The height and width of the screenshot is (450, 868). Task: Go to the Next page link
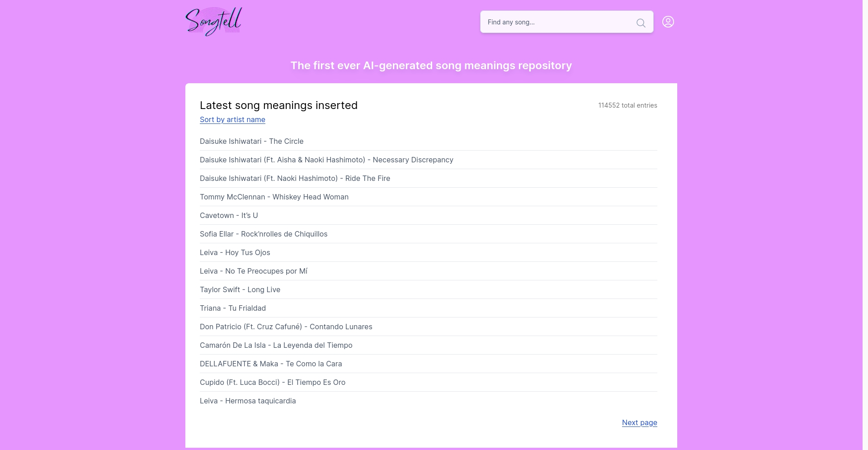[x=639, y=422]
